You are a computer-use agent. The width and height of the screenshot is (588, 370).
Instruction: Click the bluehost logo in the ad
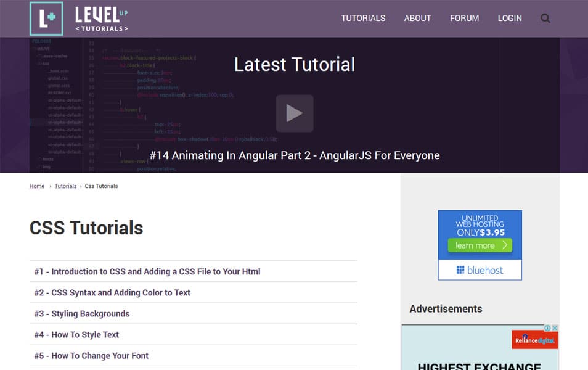480,269
